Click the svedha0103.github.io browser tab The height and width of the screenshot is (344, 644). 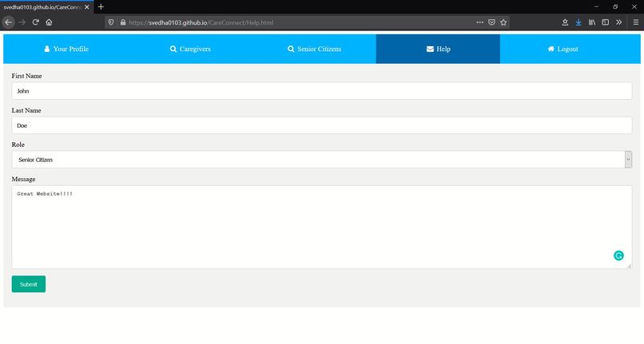pyautogui.click(x=46, y=7)
